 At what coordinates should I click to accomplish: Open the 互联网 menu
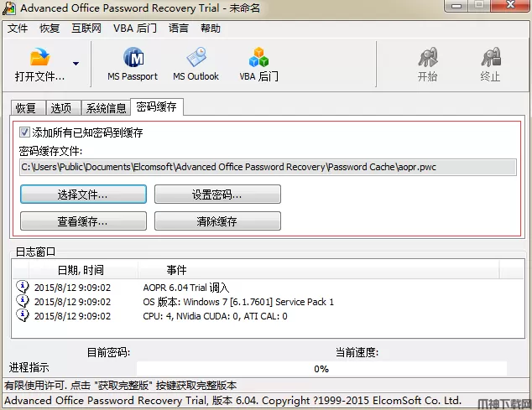[86, 29]
